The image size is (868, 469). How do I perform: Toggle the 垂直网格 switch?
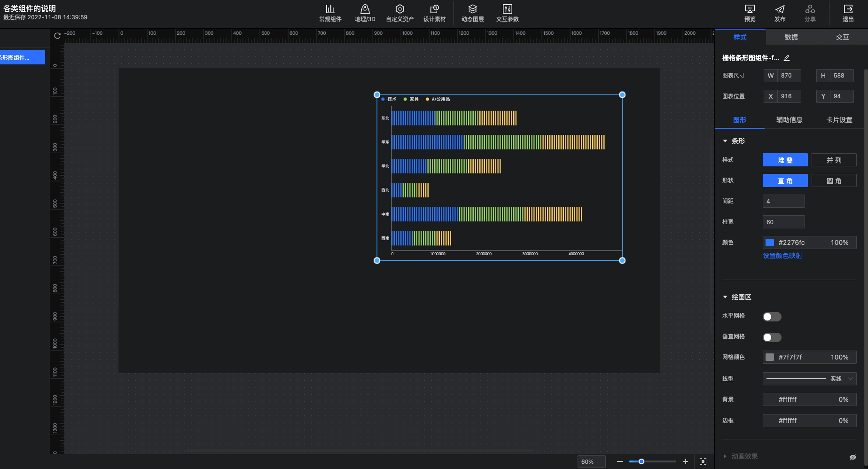772,337
